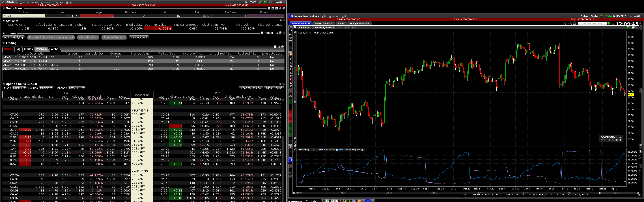Click the Layout lock icon in Interactive Brokers window

click(574, 23)
